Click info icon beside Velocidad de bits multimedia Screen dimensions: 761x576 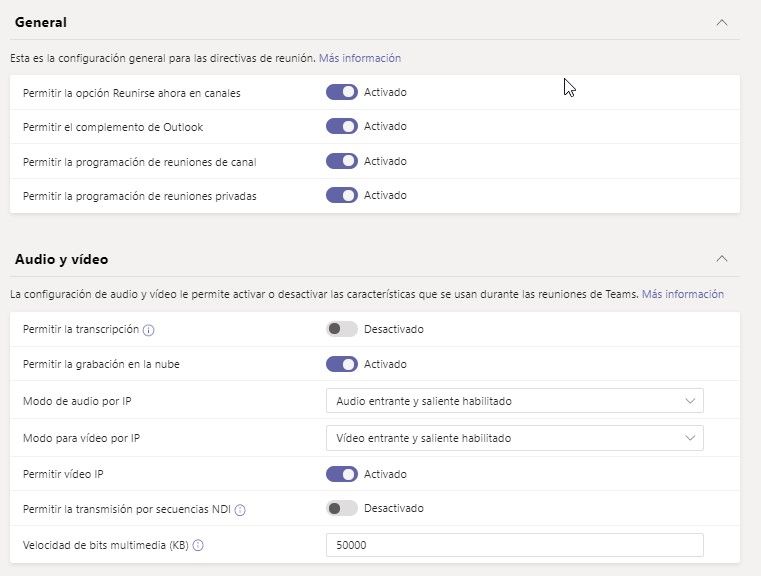point(198,545)
